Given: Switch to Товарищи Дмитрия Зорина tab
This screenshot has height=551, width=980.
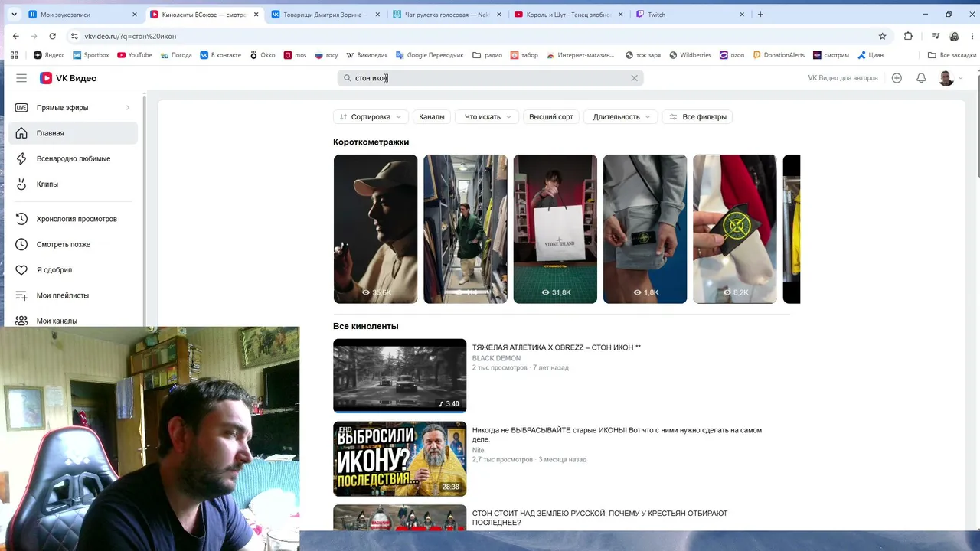Looking at the screenshot, I should 325,15.
